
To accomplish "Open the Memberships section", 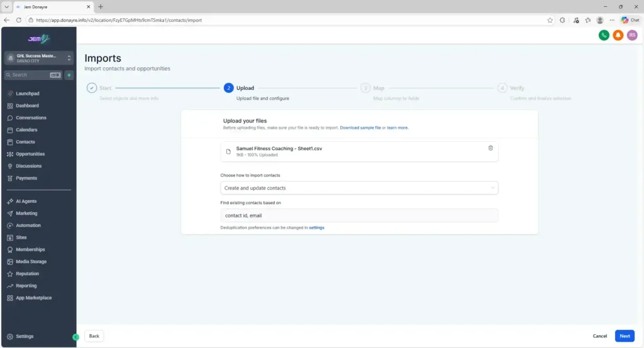I will tap(30, 249).
